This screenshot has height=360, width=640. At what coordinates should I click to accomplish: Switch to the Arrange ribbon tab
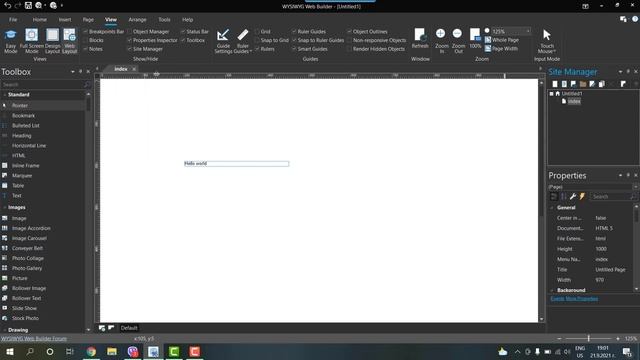click(137, 20)
